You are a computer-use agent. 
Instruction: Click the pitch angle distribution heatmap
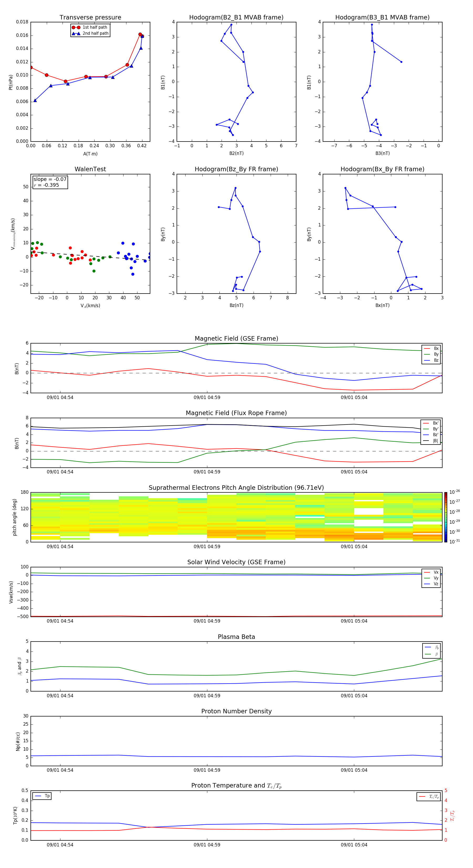pos(236,517)
